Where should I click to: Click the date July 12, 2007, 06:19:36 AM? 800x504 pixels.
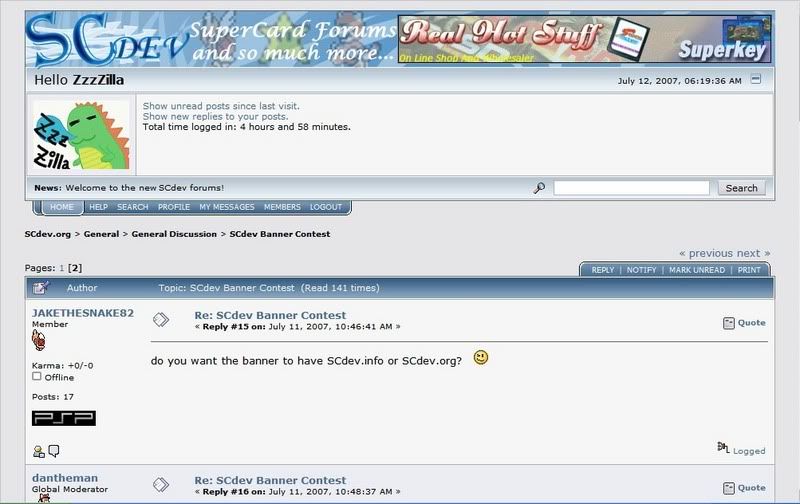(680, 81)
